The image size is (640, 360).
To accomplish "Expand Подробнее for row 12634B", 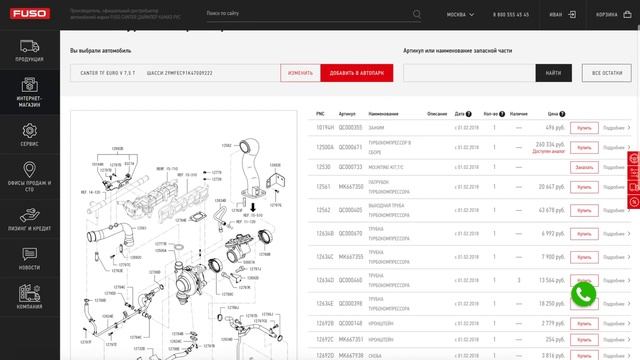I will tap(616, 234).
